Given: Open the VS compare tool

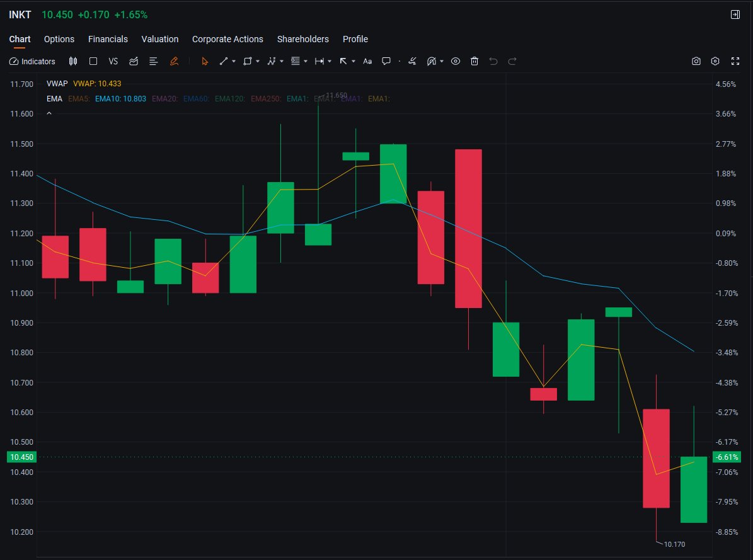Looking at the screenshot, I should 113,61.
